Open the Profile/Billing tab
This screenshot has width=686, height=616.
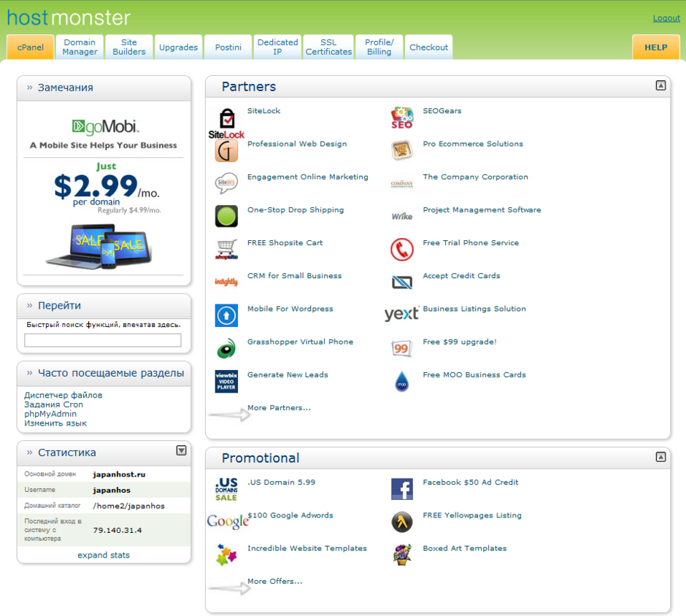[x=379, y=47]
